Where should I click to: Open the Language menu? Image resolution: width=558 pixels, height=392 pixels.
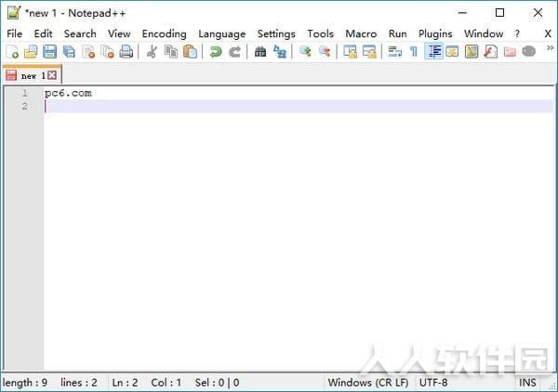click(222, 33)
